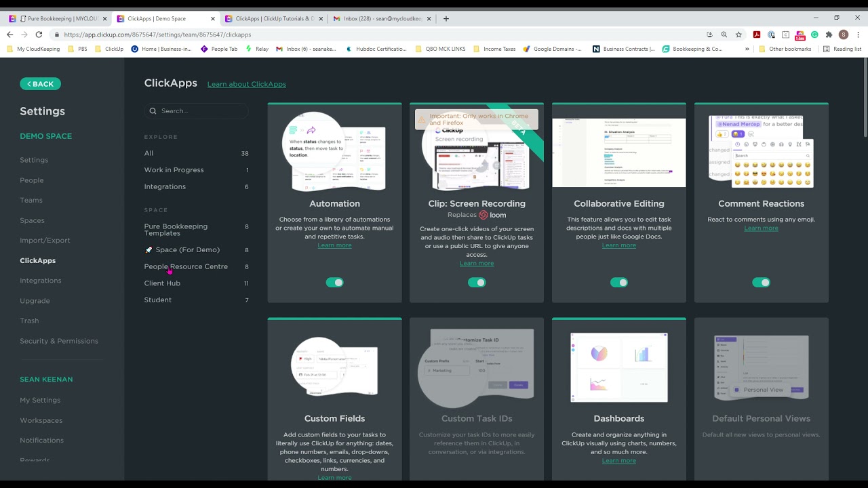Image resolution: width=868 pixels, height=488 pixels.
Task: Open the Adobe Acrobat extension
Action: pyautogui.click(x=757, y=35)
